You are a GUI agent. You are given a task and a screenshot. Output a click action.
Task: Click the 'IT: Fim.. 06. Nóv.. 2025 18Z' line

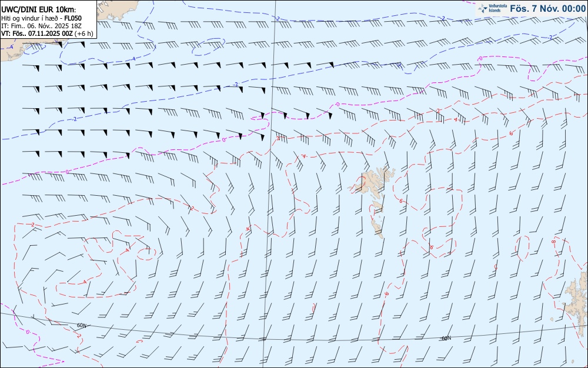click(41, 26)
